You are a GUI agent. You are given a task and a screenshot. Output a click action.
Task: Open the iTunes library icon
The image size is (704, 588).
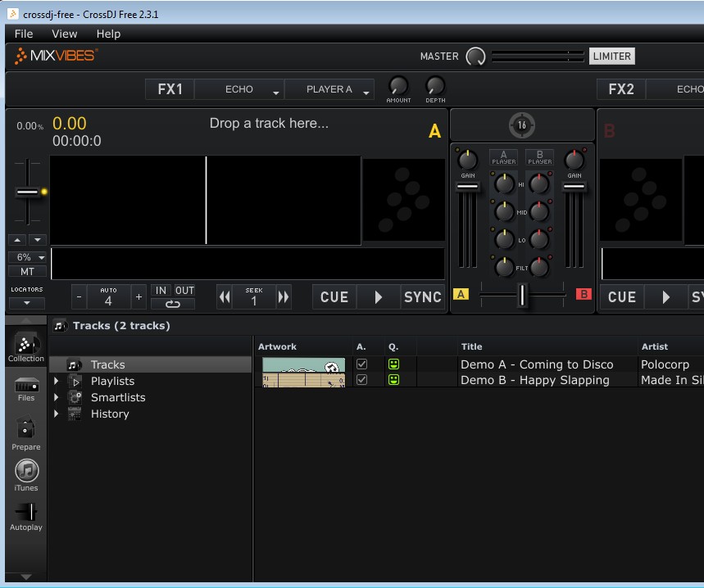coord(26,474)
